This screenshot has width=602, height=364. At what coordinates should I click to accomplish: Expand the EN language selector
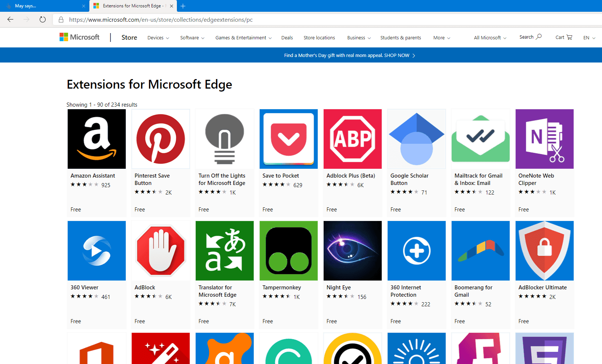(x=589, y=38)
